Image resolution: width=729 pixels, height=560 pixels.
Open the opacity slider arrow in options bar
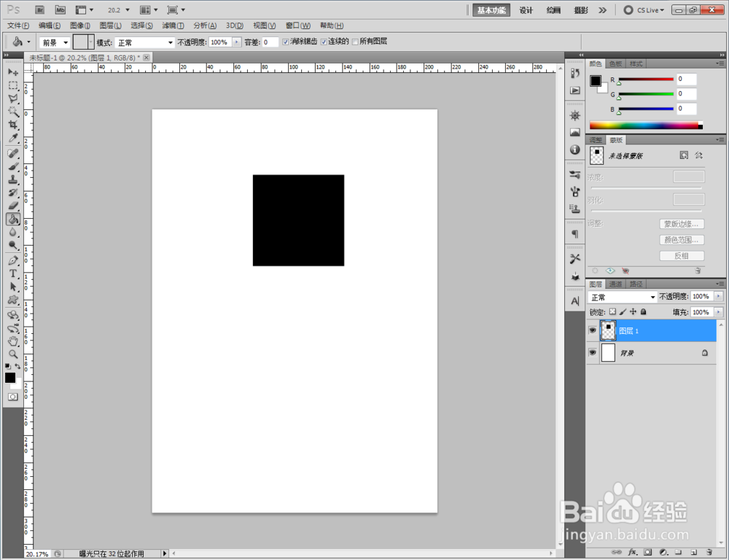click(237, 42)
